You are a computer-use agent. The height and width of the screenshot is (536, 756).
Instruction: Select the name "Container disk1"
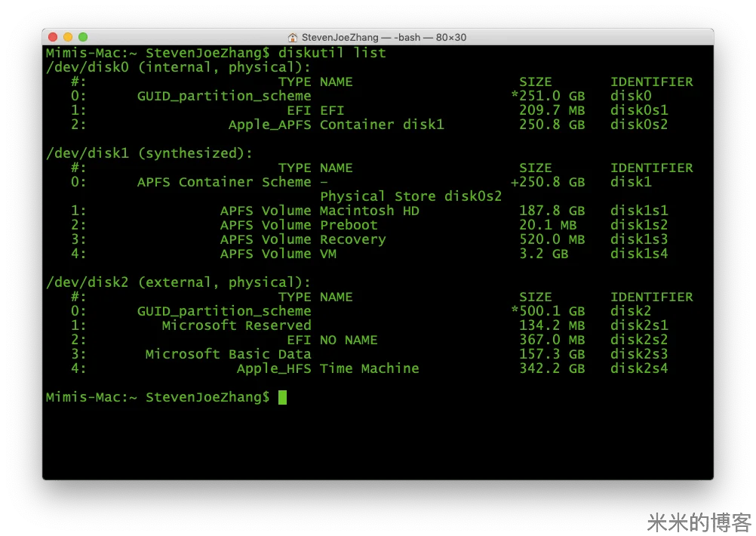[x=382, y=125]
